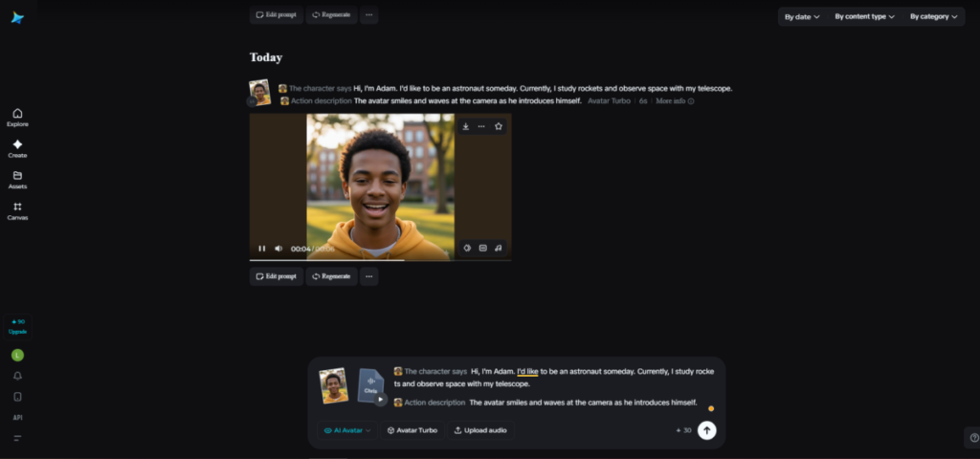Open the green user profile avatar
Viewport: 980px width, 459px height.
tap(17, 355)
